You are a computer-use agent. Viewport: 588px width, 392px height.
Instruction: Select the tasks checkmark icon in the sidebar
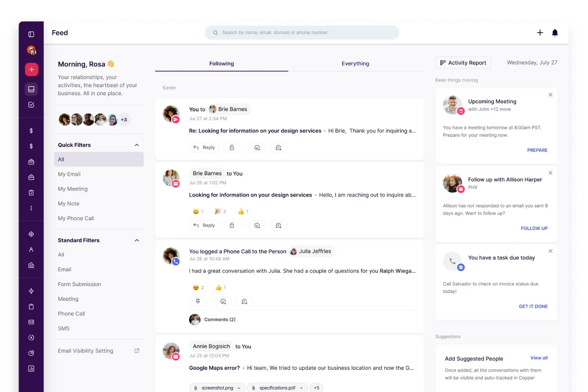pyautogui.click(x=31, y=104)
